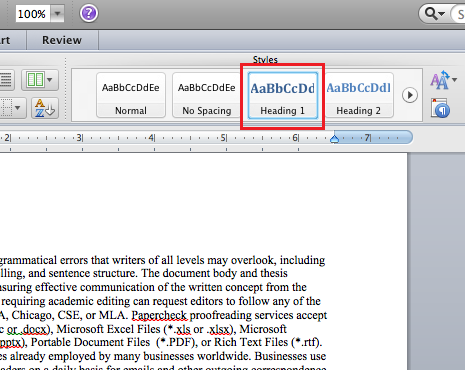Click the zoom percentage field showing 100%
The height and width of the screenshot is (370, 465).
coord(33,14)
